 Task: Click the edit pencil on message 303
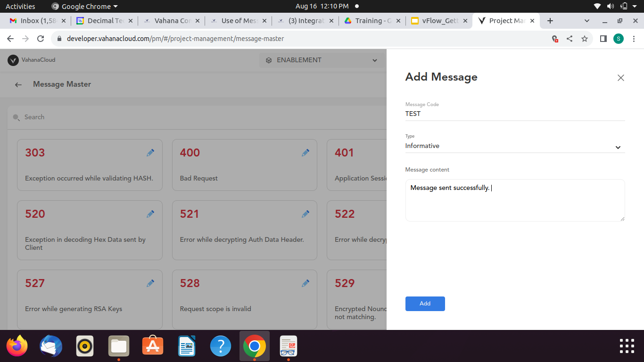[150, 153]
